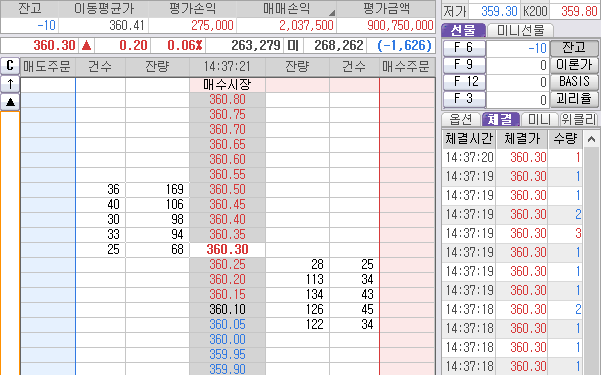Click the 매도주문 column header
This screenshot has width=601, height=375.
(48, 67)
